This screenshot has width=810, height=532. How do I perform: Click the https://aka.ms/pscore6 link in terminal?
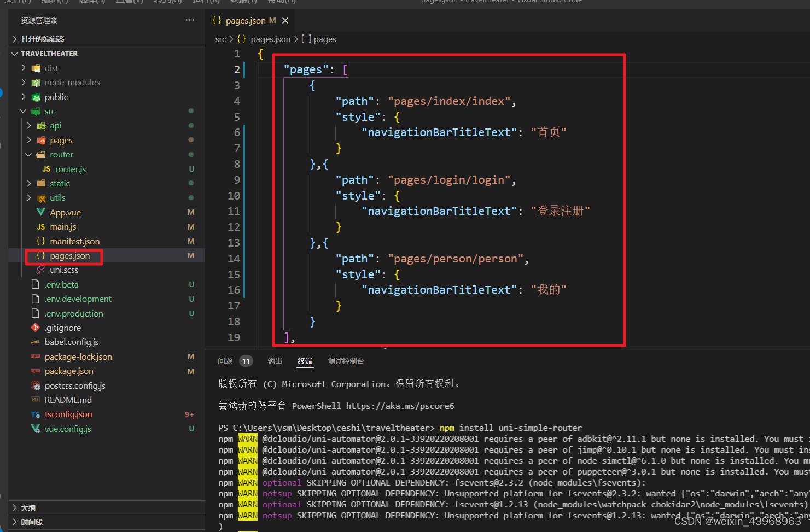[400, 406]
